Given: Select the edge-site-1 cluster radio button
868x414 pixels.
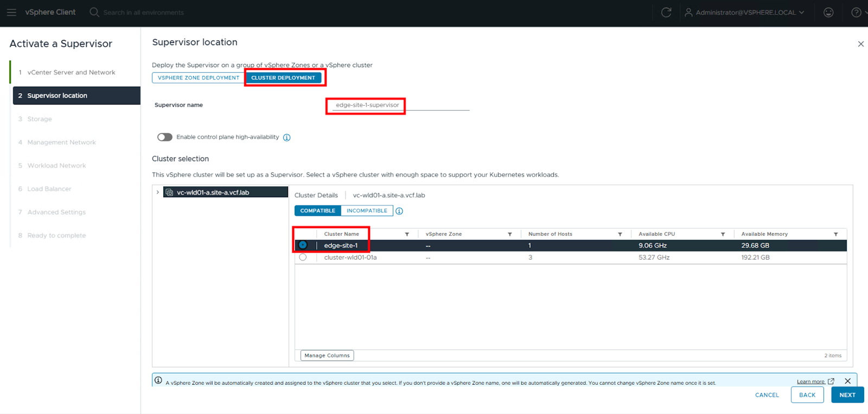Looking at the screenshot, I should click(303, 245).
